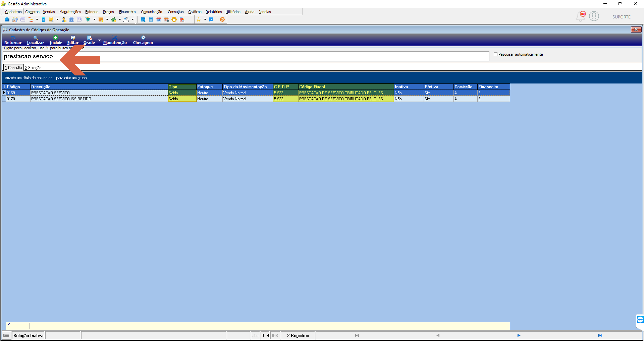Open the notifications bell icon
Viewport: 644px width, 341px height.
point(580,16)
